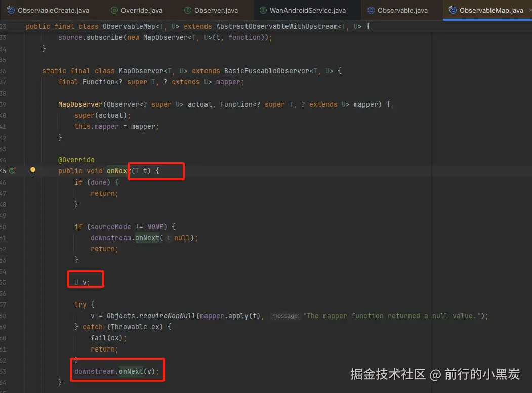532x393 pixels.
Task: Click the class icon on ObservableCreate.java tab
Action: click(11, 10)
